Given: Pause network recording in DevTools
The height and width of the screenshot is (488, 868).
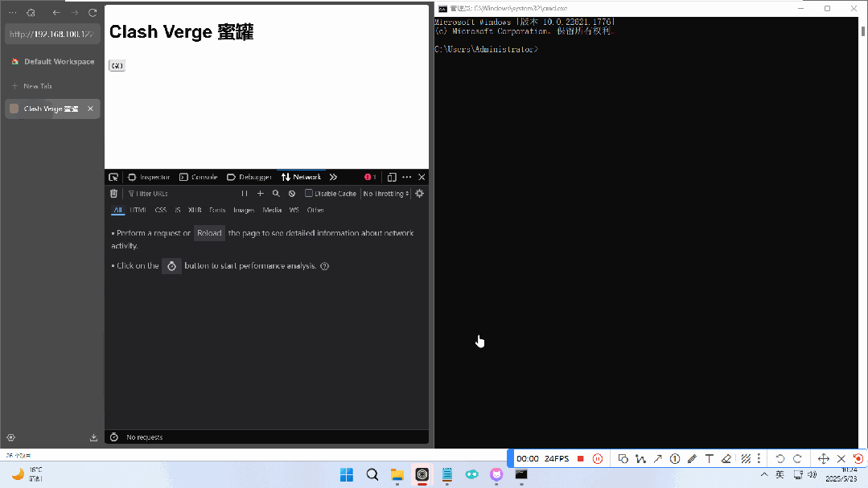Looking at the screenshot, I should [x=244, y=194].
